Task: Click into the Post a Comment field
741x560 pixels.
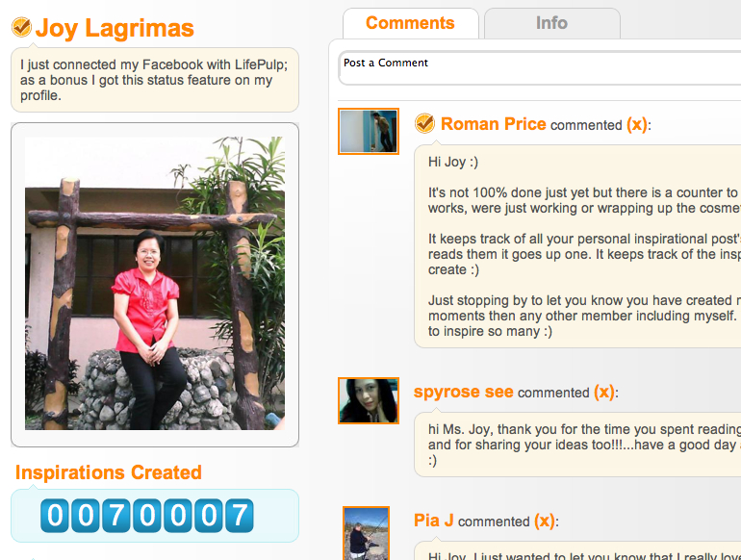Action: pos(539,68)
